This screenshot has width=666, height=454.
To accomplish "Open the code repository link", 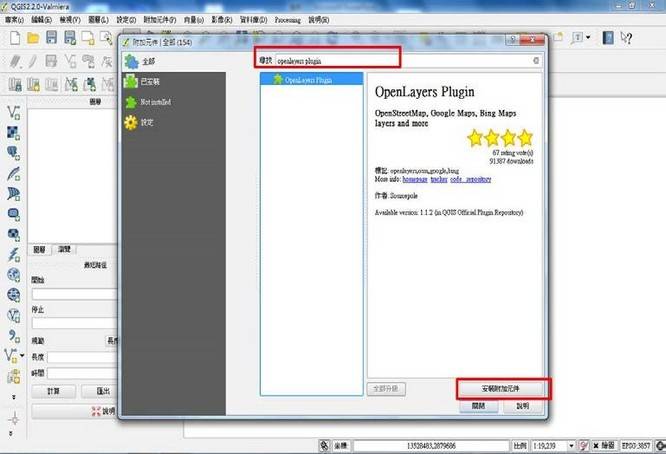I will [x=471, y=180].
